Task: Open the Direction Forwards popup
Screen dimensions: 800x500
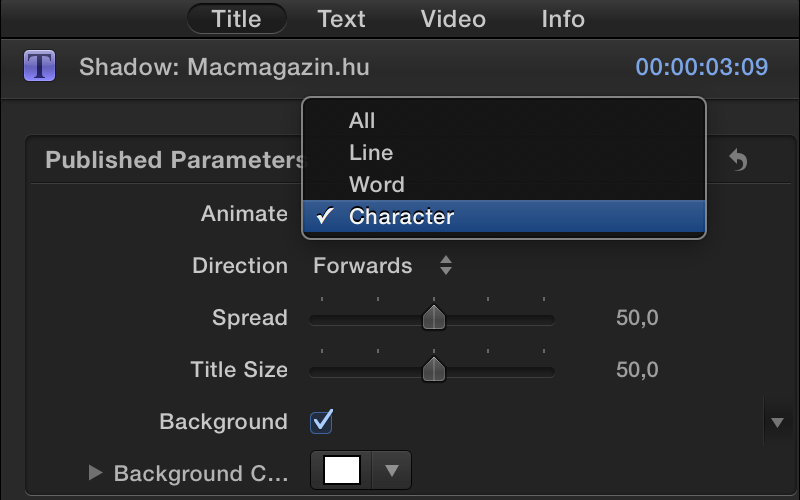Action: coord(383,266)
